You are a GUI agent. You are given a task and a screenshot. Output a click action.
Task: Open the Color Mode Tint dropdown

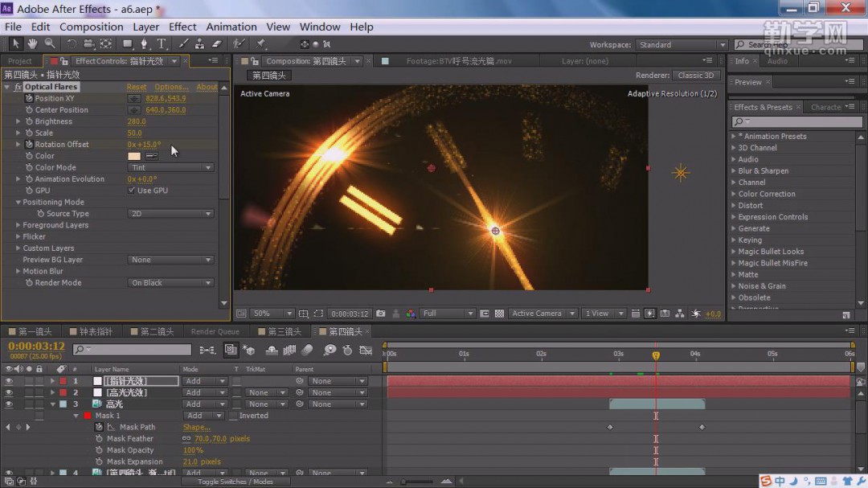tap(170, 168)
